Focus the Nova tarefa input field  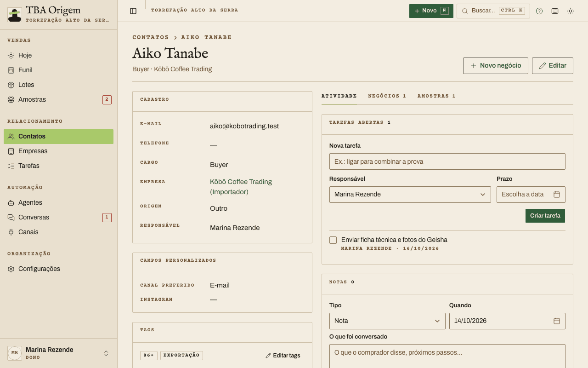tap(447, 161)
